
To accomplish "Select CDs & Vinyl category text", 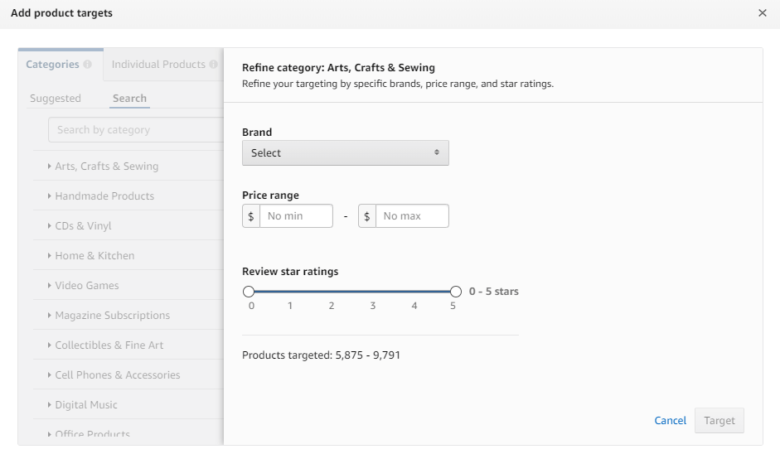I will (83, 226).
